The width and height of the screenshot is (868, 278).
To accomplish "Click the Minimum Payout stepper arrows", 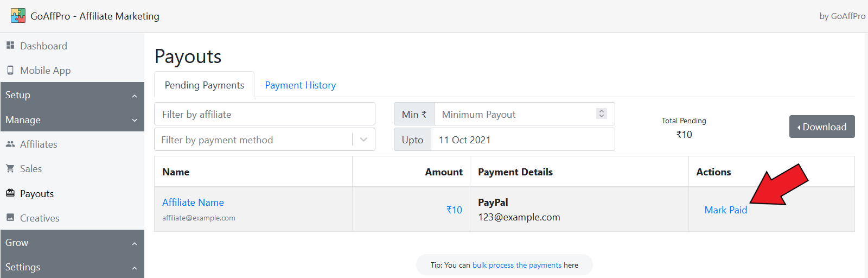I will pos(601,113).
